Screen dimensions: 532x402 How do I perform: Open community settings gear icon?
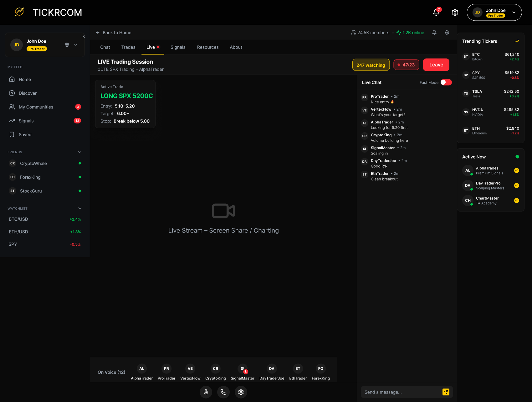point(447,32)
